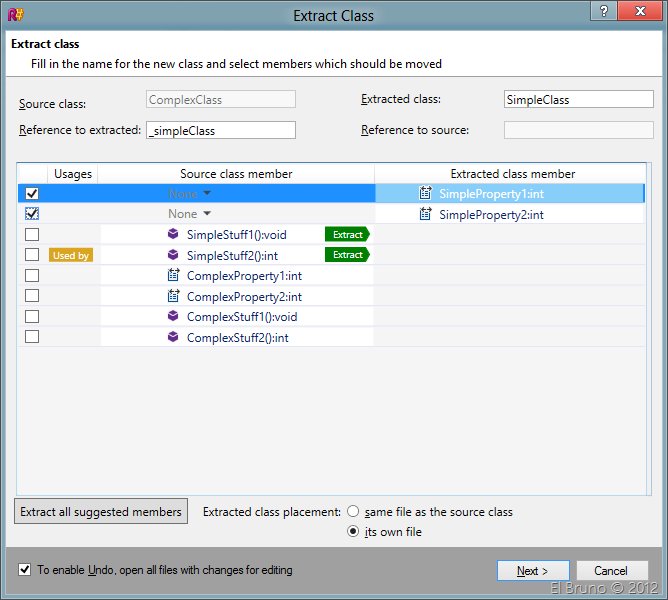Click the method icon next to ComplexStuff2():int
The image size is (668, 600).
pos(173,337)
